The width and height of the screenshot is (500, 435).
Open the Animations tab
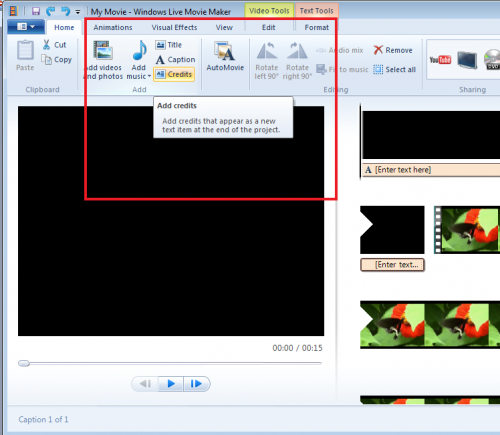pyautogui.click(x=113, y=27)
